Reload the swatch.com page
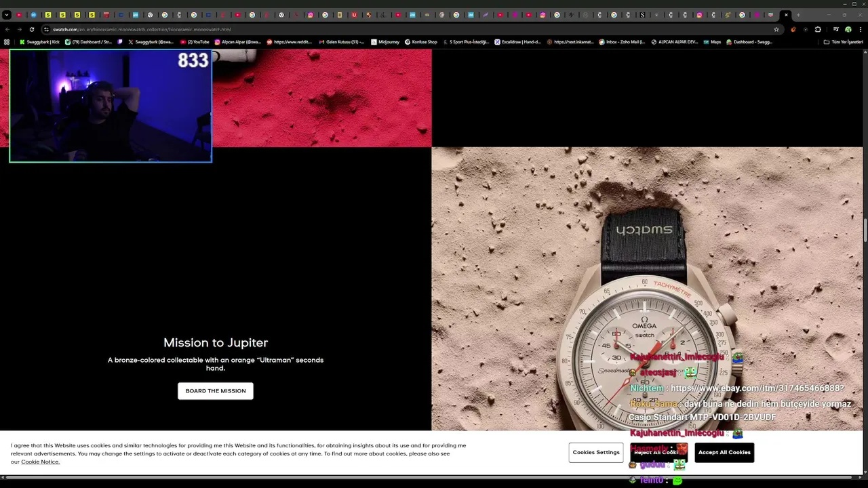The width and height of the screenshot is (868, 488). [x=31, y=29]
